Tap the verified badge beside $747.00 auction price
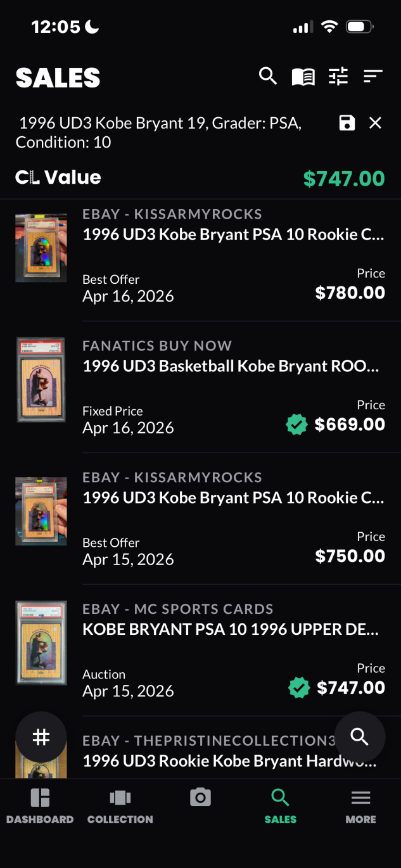 pyautogui.click(x=299, y=687)
